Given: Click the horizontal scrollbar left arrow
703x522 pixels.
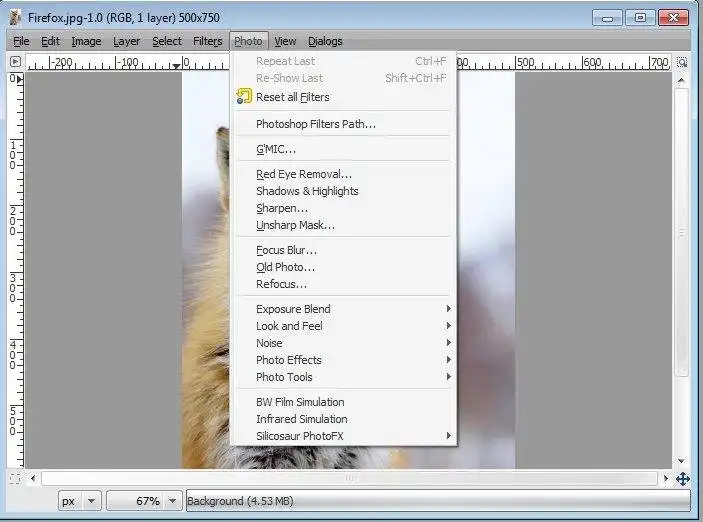Looking at the screenshot, I should (33, 479).
